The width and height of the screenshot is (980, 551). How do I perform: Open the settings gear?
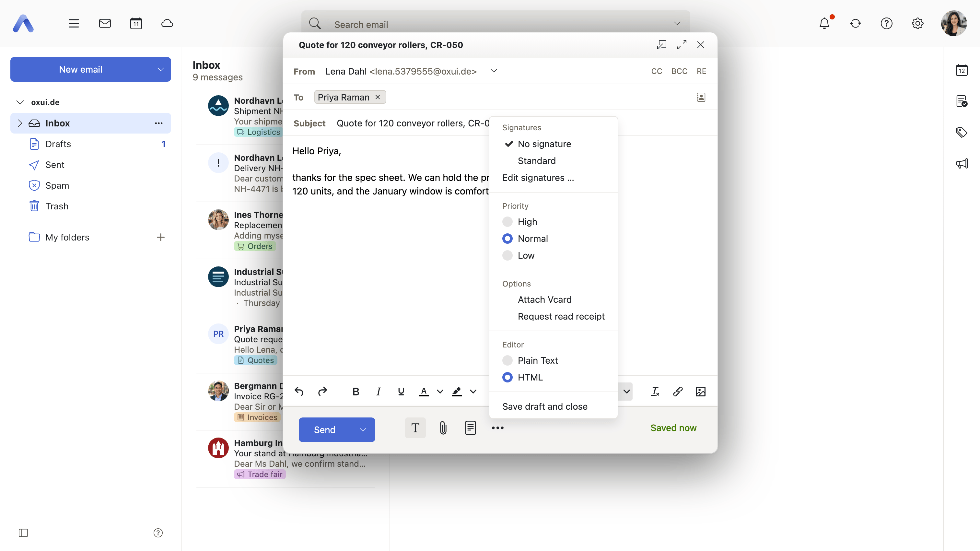point(917,24)
